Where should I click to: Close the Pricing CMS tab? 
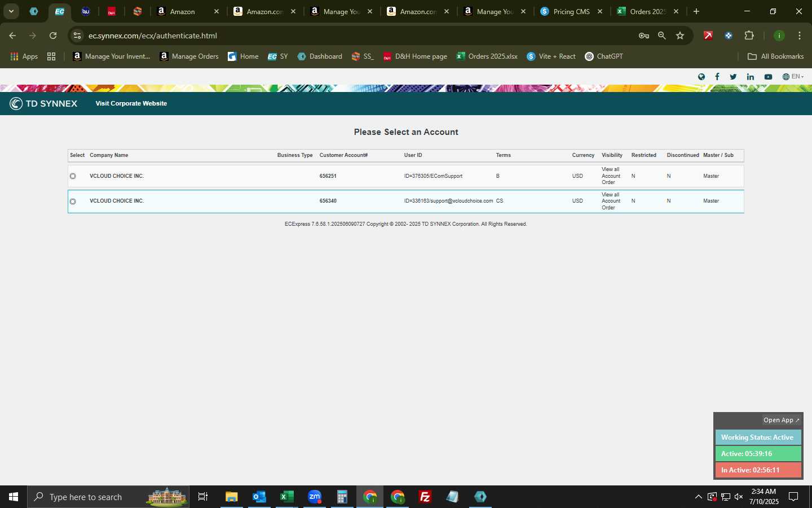click(600, 11)
